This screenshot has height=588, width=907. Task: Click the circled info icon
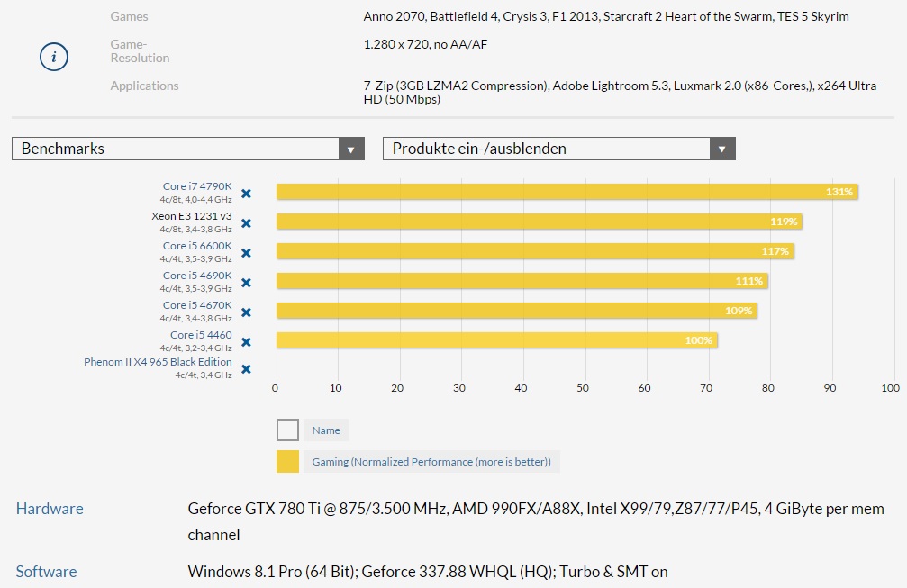[54, 57]
